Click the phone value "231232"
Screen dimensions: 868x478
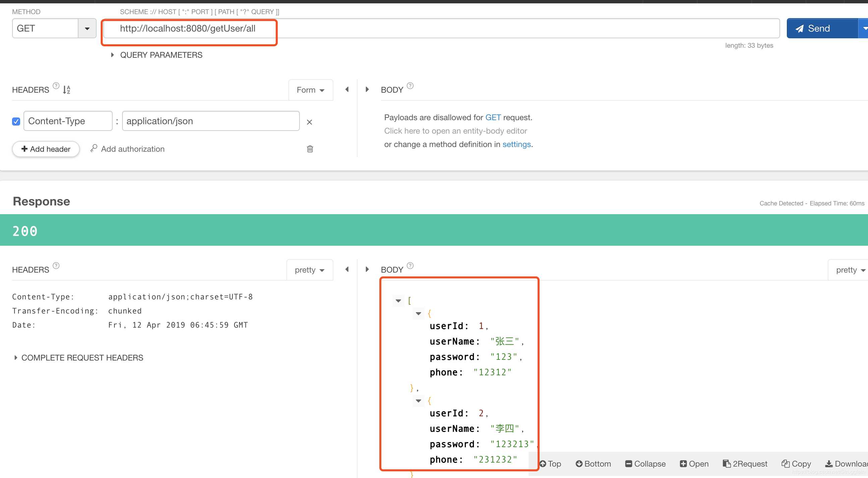[495, 460]
